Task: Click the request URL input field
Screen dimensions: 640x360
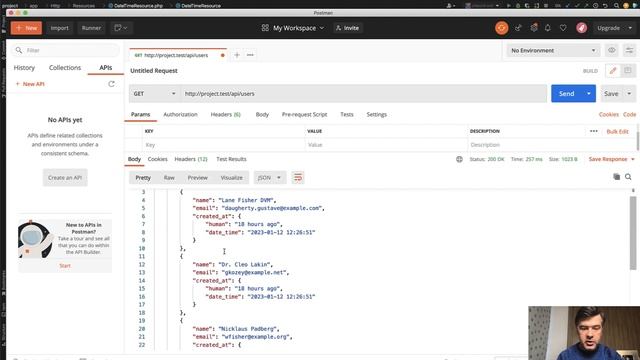Action: pos(363,93)
